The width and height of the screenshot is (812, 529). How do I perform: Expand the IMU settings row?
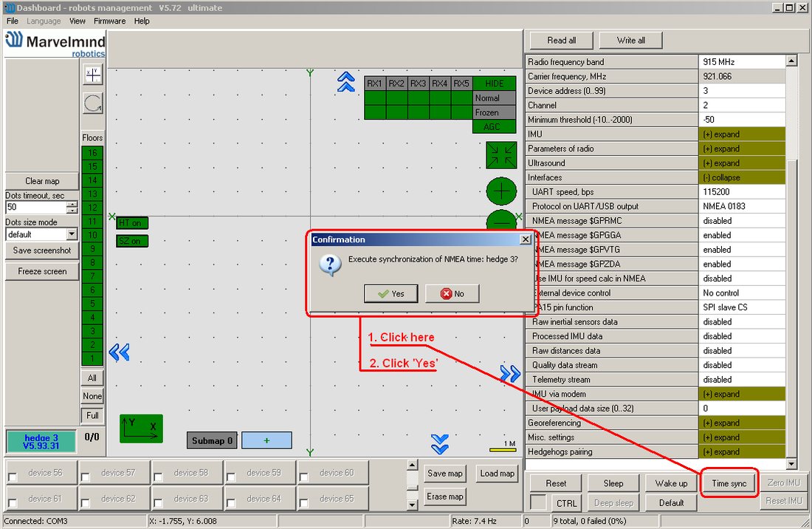[x=742, y=134]
